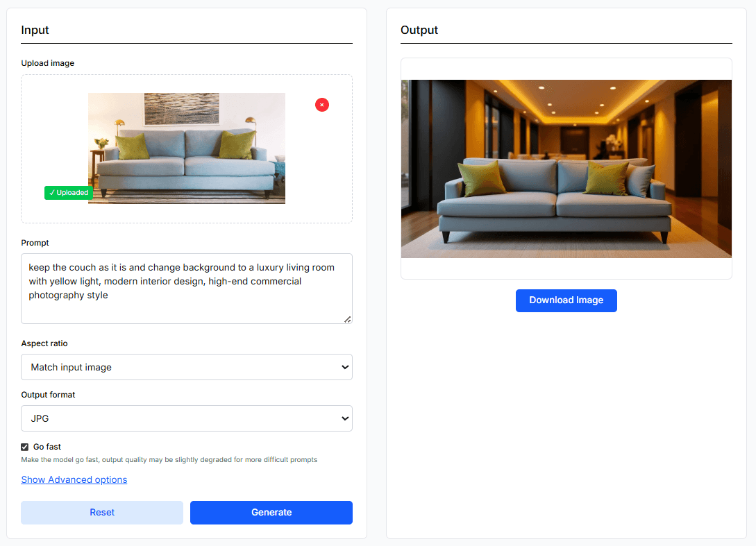Screen dimensions: 756x546
Task: Click the Output section heading
Action: coord(419,30)
